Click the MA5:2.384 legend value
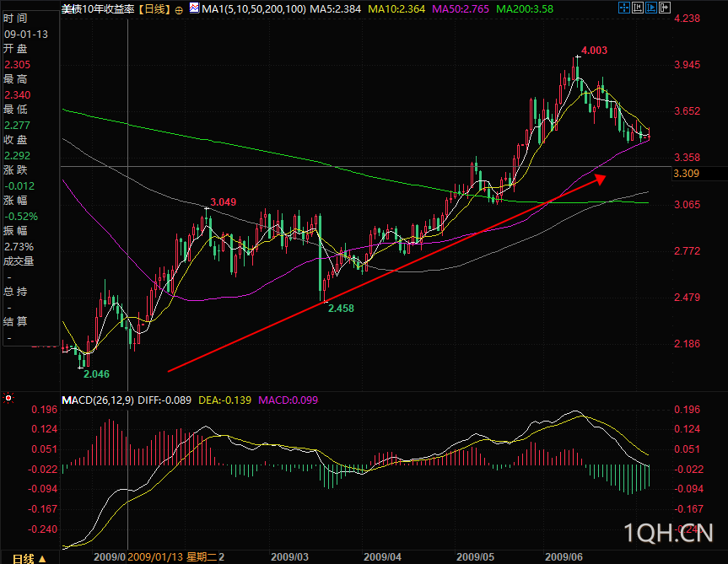The width and height of the screenshot is (728, 564). pos(335,9)
